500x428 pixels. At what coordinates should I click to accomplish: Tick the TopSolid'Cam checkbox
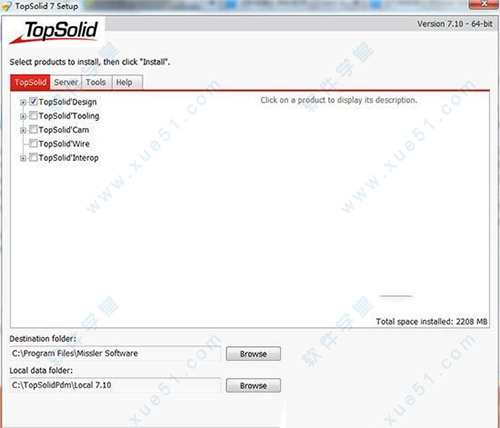33,129
